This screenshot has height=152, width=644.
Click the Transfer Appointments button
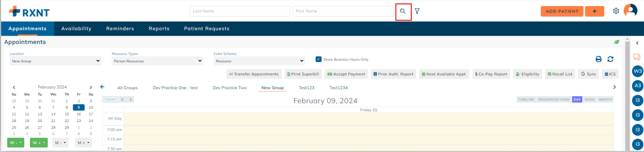[x=254, y=74]
